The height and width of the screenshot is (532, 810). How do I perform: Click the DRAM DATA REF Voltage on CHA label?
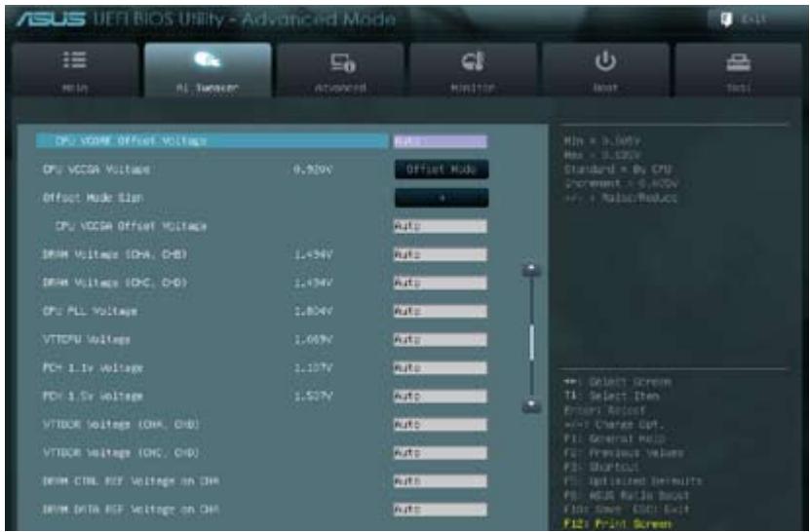tap(131, 510)
